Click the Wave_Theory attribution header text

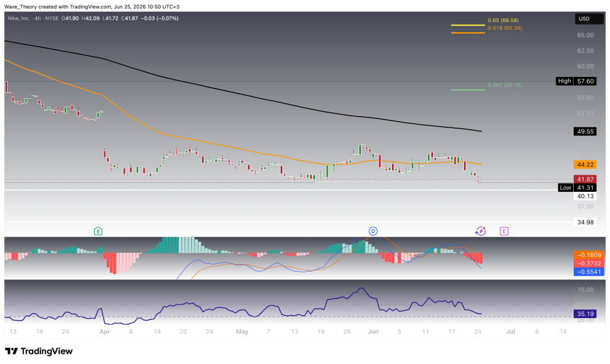92,7
